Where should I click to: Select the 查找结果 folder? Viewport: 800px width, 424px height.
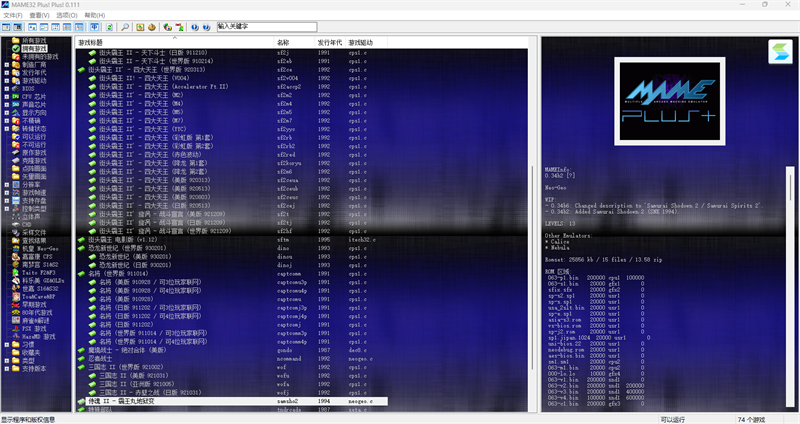pos(34,241)
